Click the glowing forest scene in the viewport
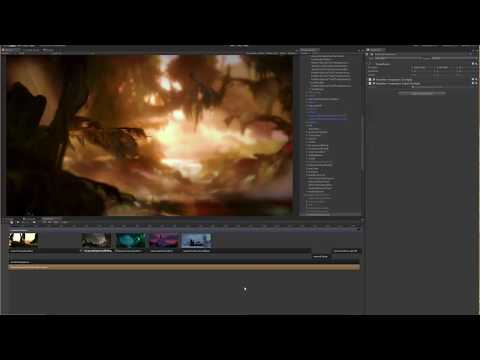 [150, 135]
